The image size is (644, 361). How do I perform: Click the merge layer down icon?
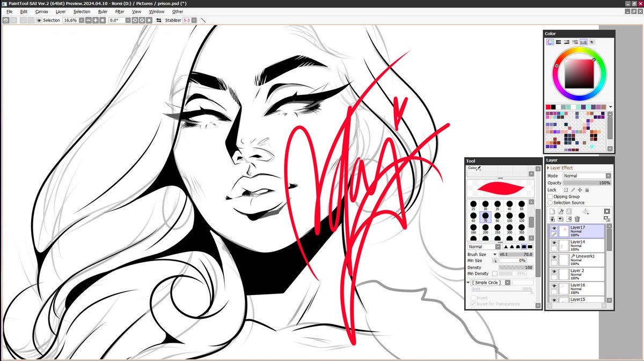pos(561,219)
